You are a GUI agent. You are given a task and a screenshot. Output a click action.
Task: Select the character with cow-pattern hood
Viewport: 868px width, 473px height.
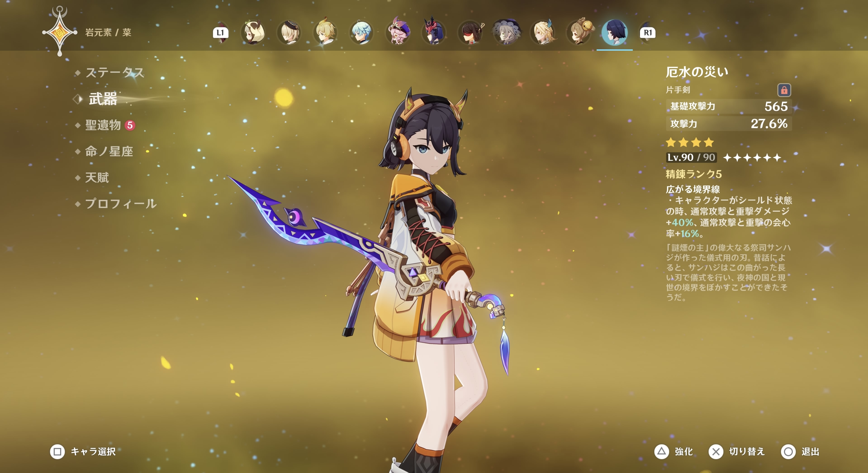click(x=253, y=33)
